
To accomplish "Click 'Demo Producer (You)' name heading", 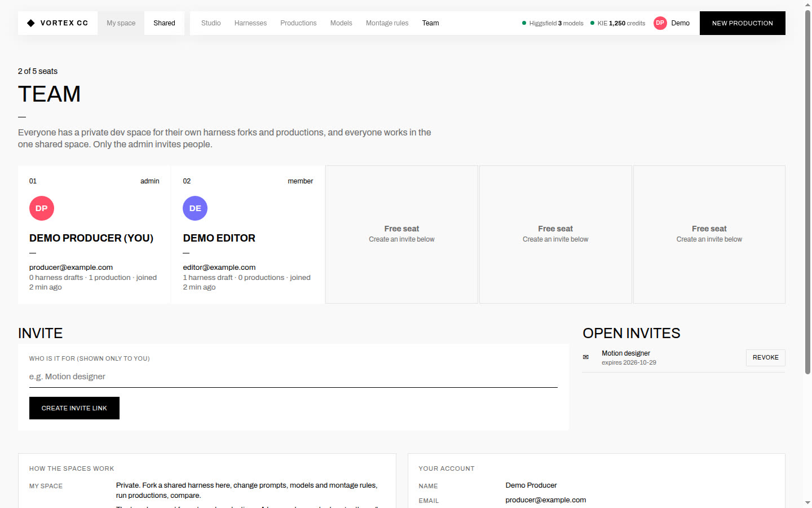I will click(91, 238).
